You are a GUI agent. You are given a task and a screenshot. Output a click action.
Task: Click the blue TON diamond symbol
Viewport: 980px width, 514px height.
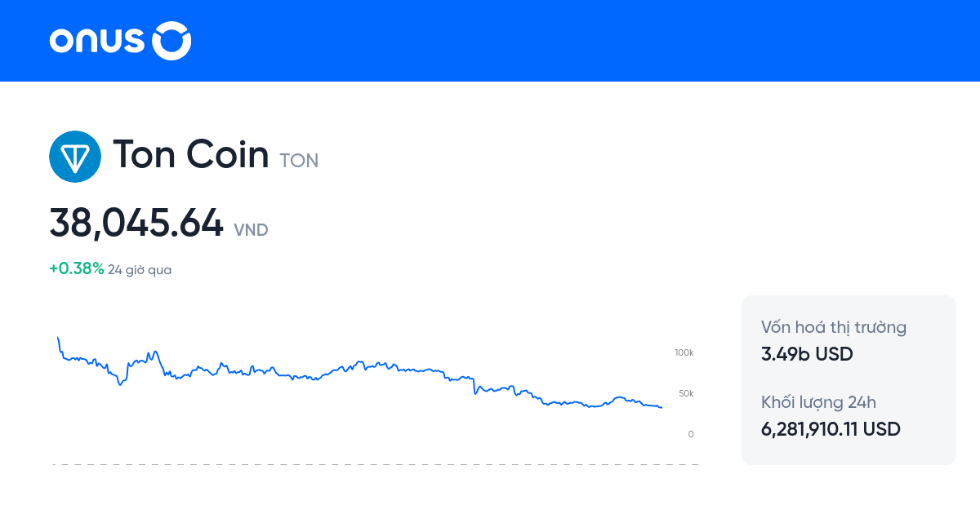click(x=75, y=156)
